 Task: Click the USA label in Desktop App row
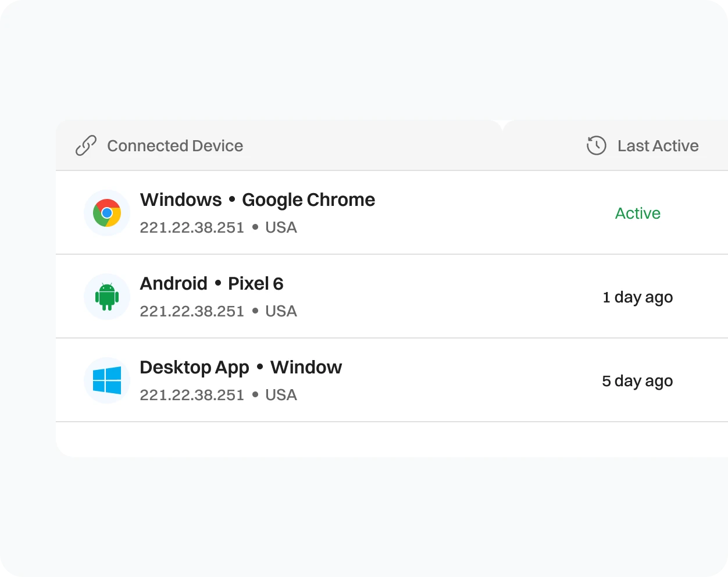(x=281, y=394)
